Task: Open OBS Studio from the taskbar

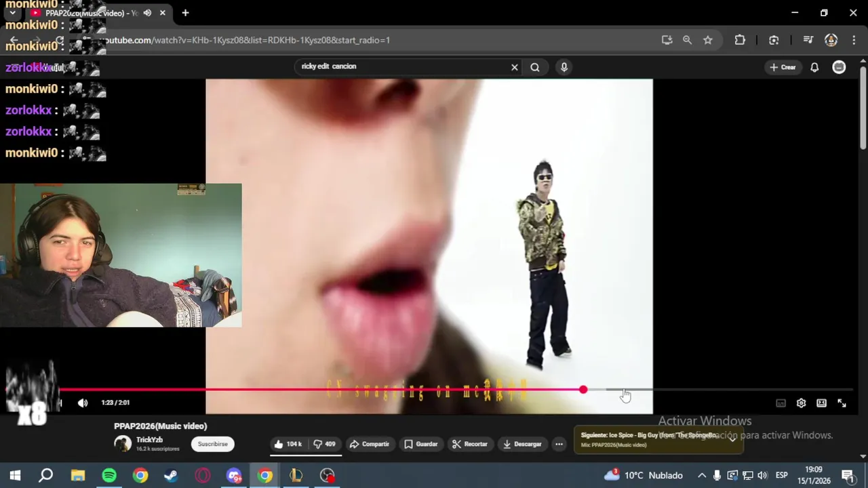Action: (328, 475)
